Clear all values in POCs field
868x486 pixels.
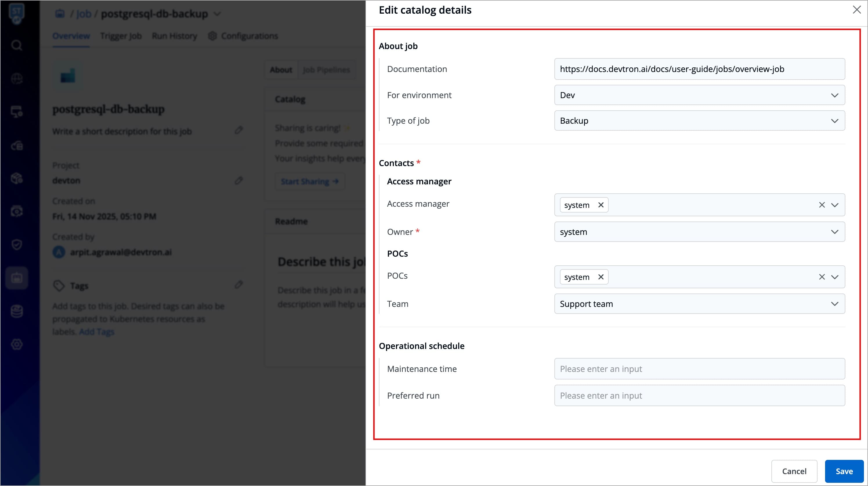[822, 277]
